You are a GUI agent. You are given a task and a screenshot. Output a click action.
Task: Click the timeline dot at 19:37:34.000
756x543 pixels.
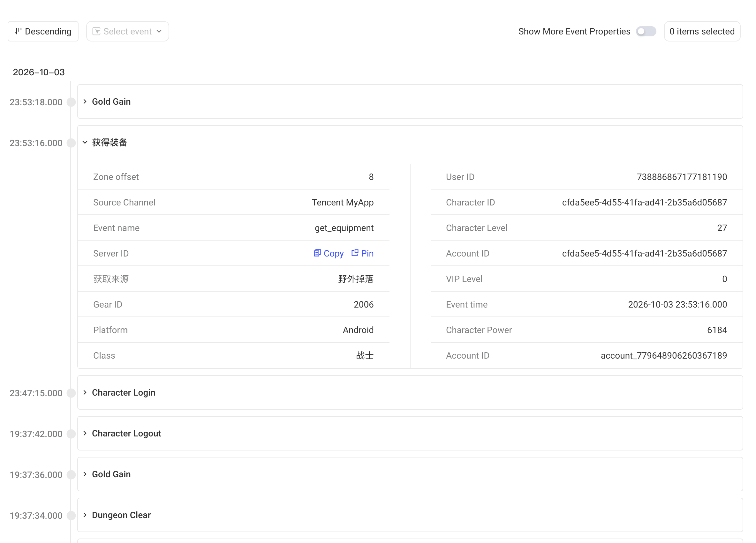coord(71,516)
